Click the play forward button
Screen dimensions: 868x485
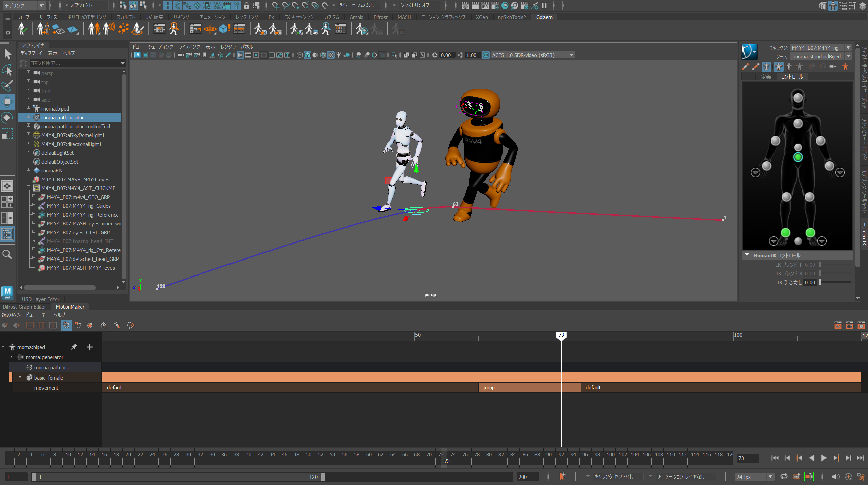(x=823, y=458)
